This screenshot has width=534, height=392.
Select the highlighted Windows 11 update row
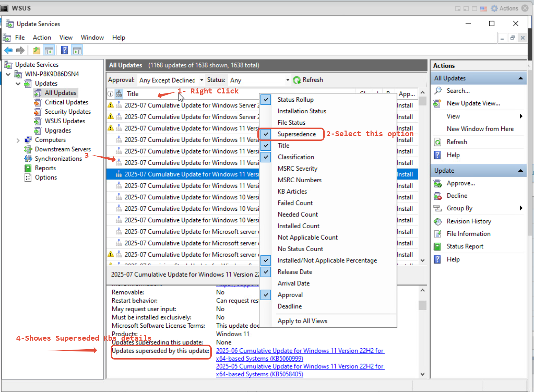coord(262,174)
